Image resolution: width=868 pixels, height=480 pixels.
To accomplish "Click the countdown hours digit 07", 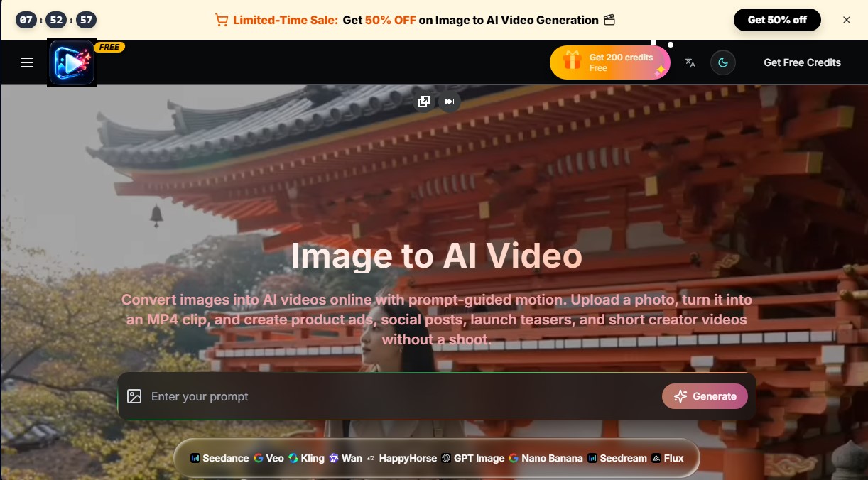I will [26, 20].
